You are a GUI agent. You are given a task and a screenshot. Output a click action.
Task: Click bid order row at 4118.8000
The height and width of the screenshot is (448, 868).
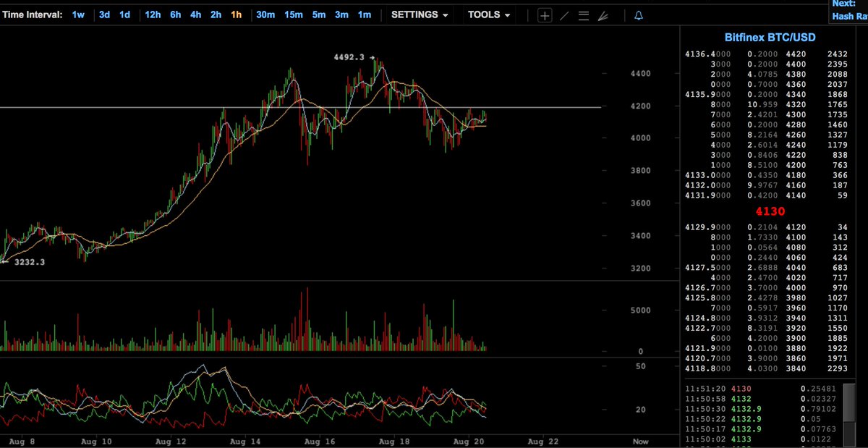tap(765, 368)
